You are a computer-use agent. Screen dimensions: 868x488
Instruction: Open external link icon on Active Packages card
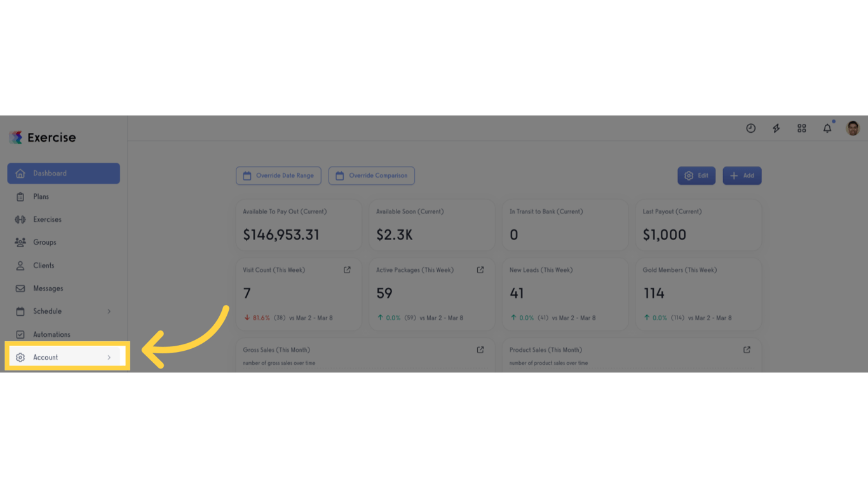(480, 270)
